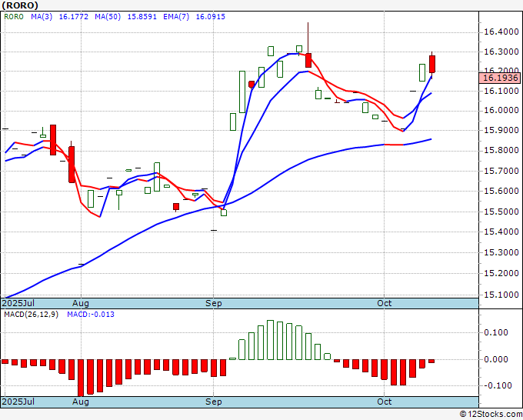Click Aug on the price chart date axis

pyautogui.click(x=81, y=303)
